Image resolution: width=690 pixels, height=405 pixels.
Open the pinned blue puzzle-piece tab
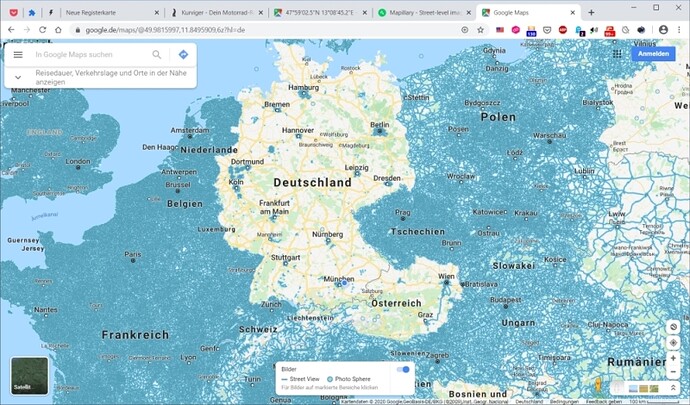(x=32, y=13)
